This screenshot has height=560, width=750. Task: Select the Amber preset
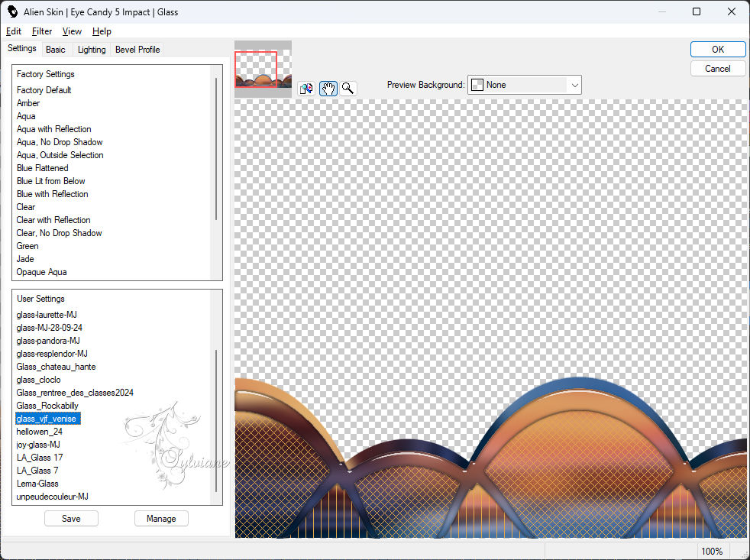point(28,103)
